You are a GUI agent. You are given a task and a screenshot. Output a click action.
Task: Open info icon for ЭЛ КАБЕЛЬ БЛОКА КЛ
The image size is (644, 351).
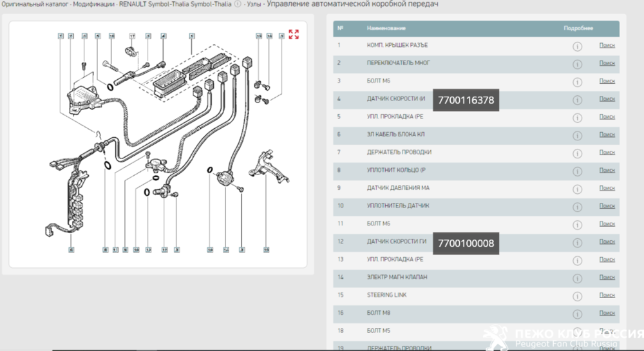point(577,135)
